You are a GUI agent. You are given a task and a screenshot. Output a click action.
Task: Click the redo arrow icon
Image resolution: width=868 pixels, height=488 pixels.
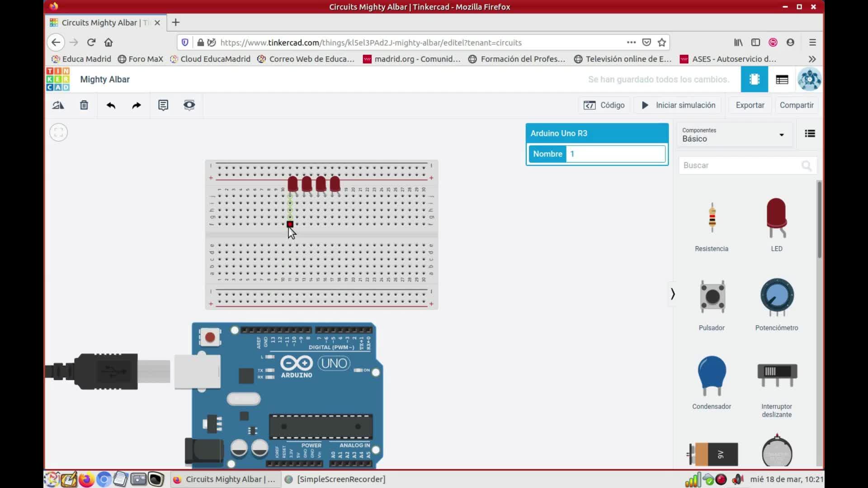[x=137, y=105]
